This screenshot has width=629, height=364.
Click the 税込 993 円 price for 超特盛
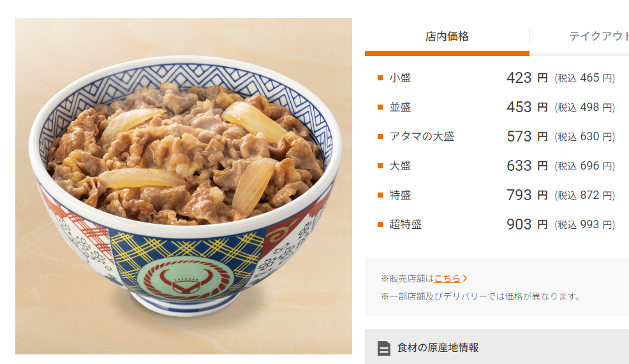pyautogui.click(x=585, y=224)
